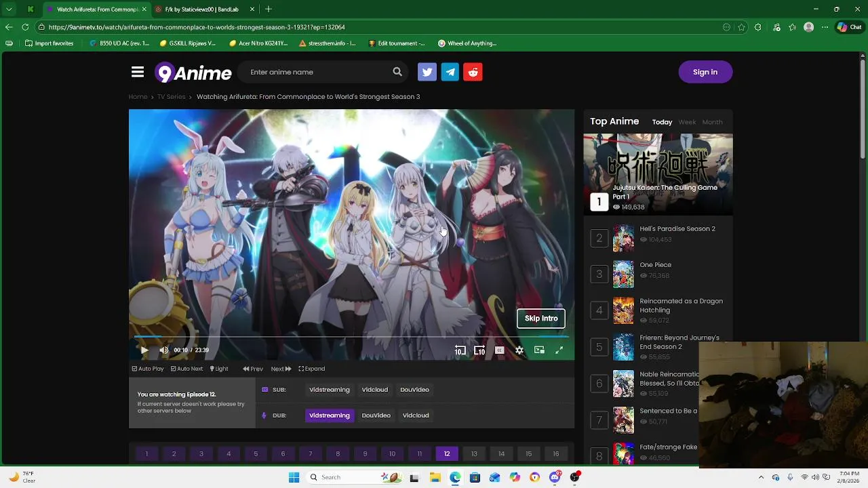This screenshot has height=488, width=868.
Task: Click the Sign in button
Action: 705,72
